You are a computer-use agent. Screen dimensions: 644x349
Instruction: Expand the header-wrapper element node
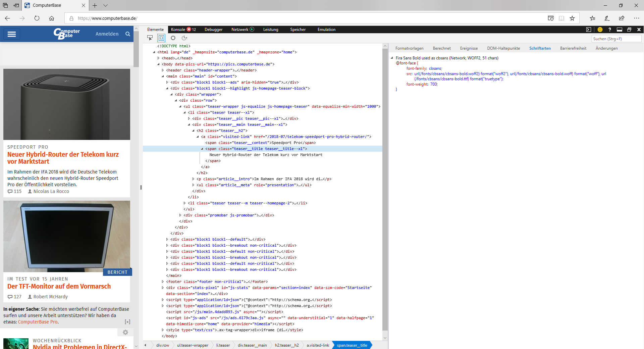tap(163, 70)
